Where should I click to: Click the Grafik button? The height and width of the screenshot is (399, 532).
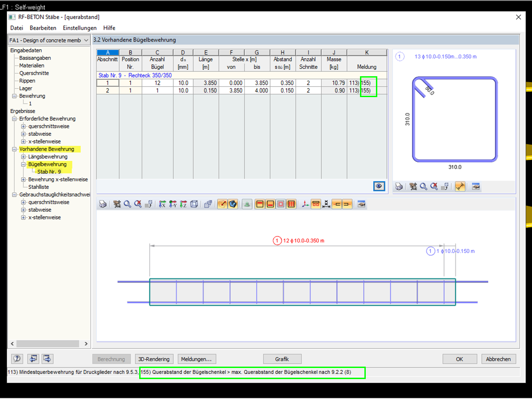point(282,359)
